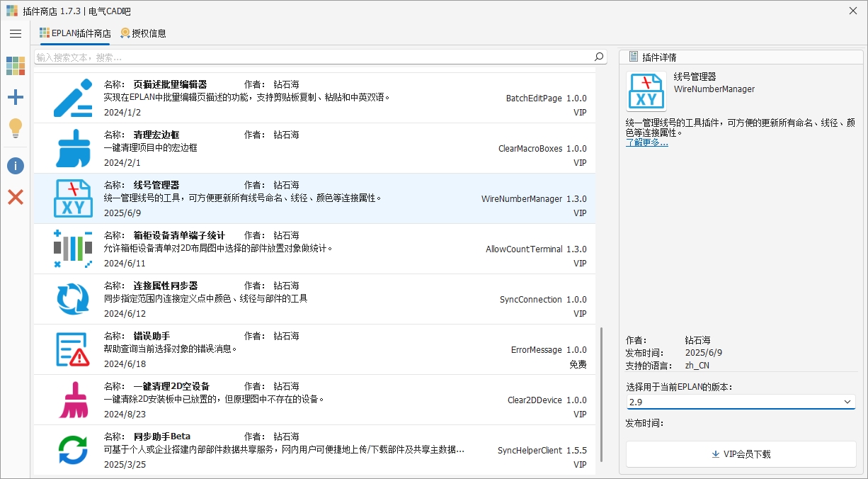Select plugin name 箱柜设备清单端子统计
This screenshot has width=868, height=479.
(x=179, y=235)
